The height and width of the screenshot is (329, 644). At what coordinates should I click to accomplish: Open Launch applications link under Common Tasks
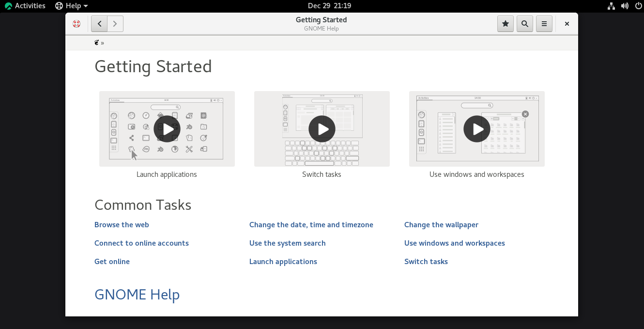click(283, 262)
